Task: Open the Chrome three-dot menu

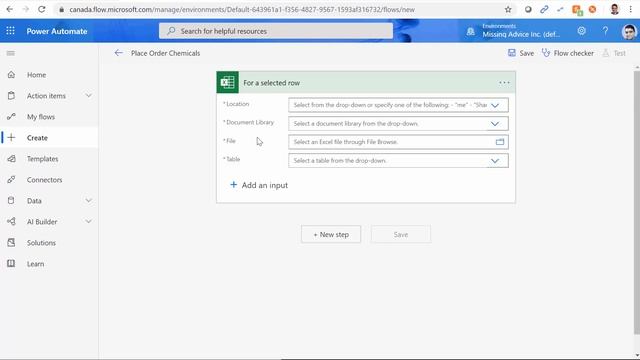Action: coord(631,9)
